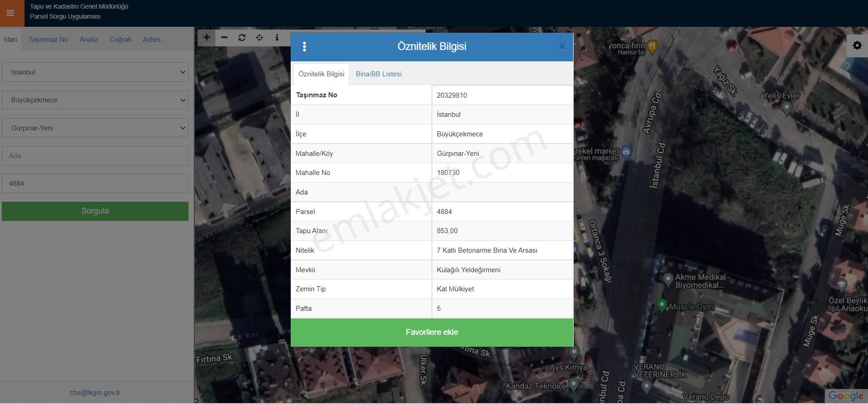Viewport: 868px width, 404px height.
Task: Select the Coğrafi tab
Action: (120, 40)
